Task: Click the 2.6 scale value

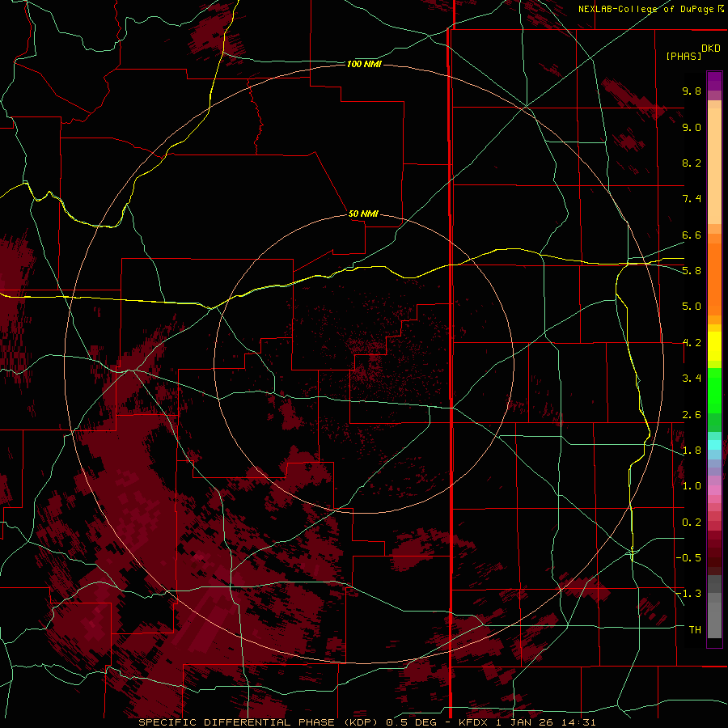Action: tap(692, 415)
